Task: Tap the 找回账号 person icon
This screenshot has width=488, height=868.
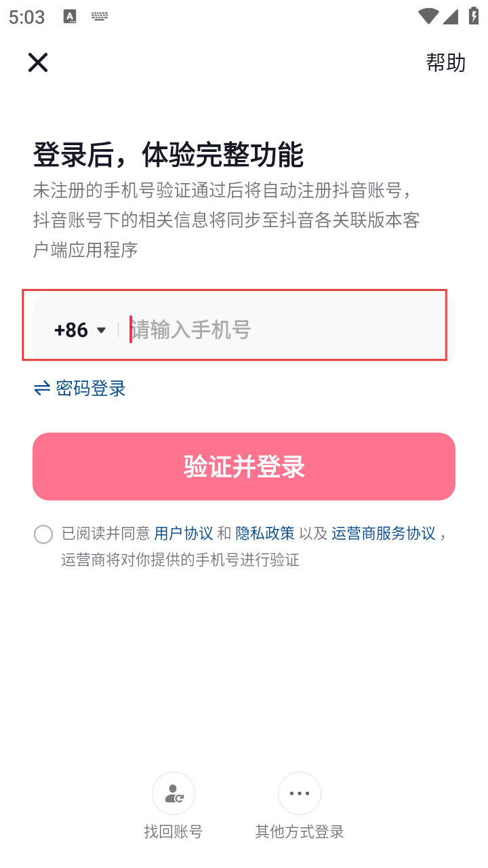Action: (x=174, y=793)
